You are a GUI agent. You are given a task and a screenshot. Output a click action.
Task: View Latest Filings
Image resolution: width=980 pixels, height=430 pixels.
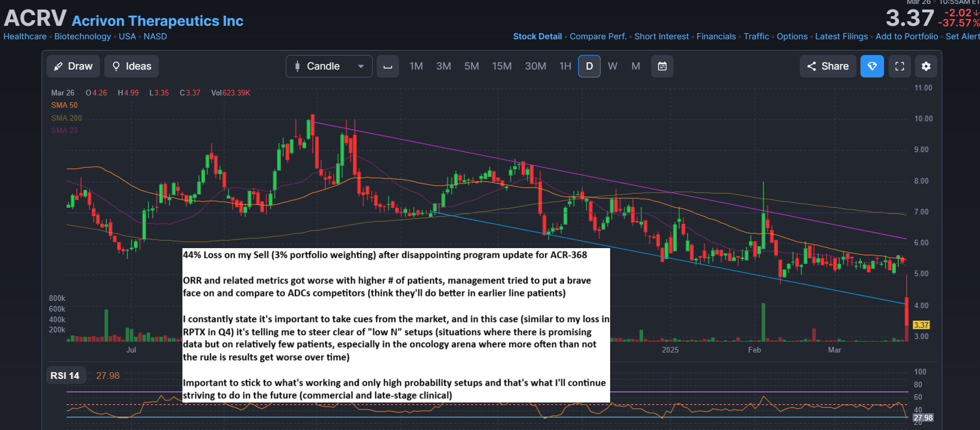(x=841, y=36)
